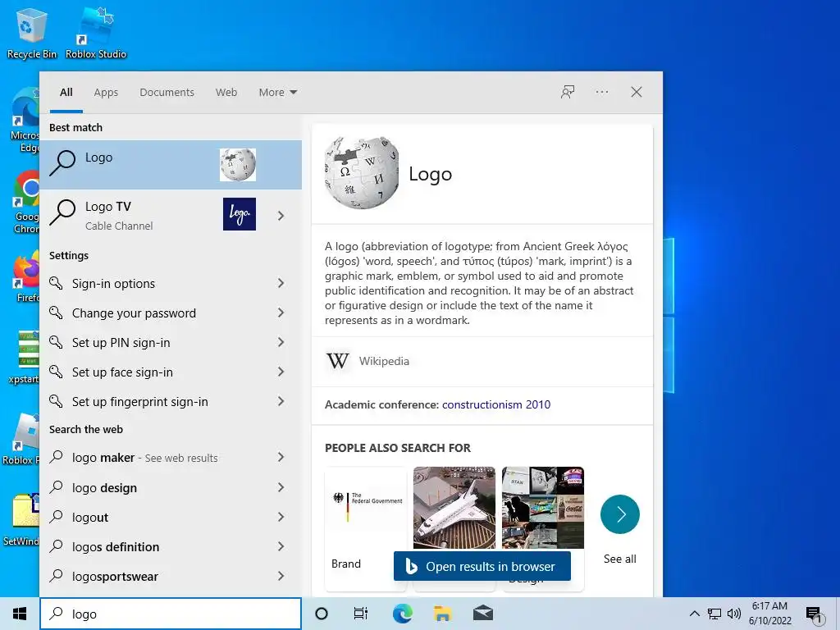840x630 pixels.
Task: Click the Wikipedia source link
Action: click(384, 361)
